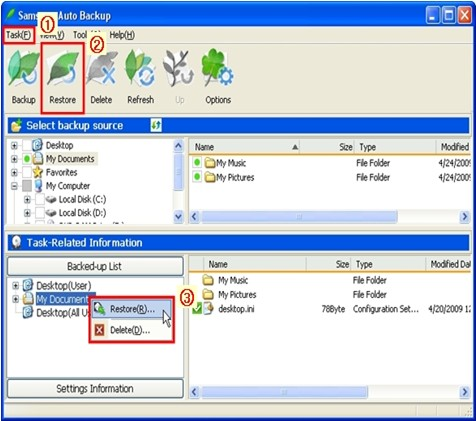Click the Settings Information button

click(95, 389)
